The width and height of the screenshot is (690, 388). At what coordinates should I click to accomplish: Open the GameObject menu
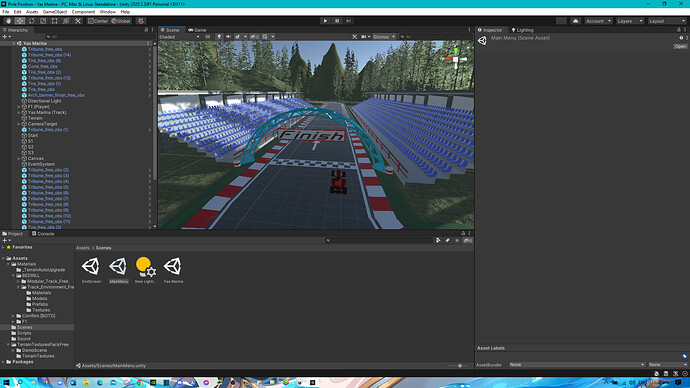click(x=55, y=12)
